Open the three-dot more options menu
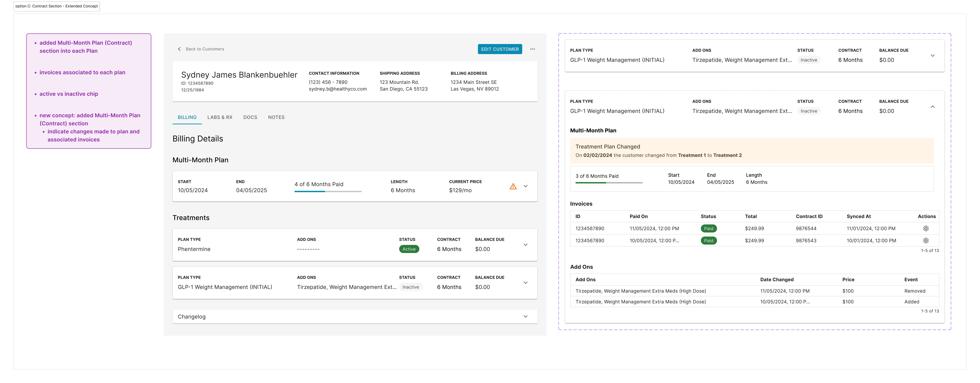 [x=533, y=49]
